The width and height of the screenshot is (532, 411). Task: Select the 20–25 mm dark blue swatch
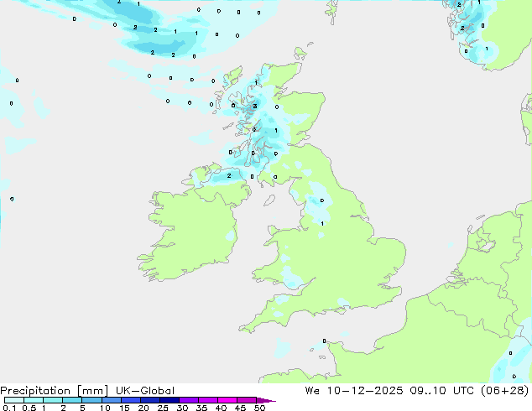coord(149,400)
